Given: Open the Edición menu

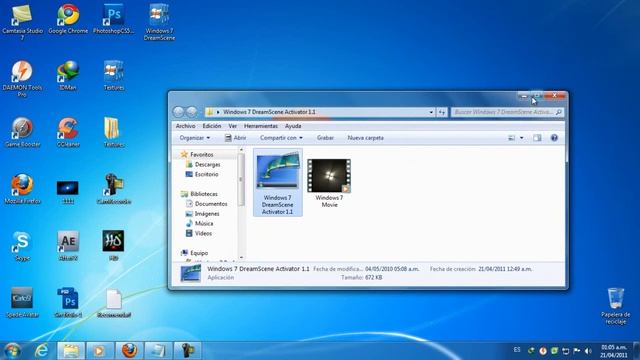Looking at the screenshot, I should click(x=212, y=126).
